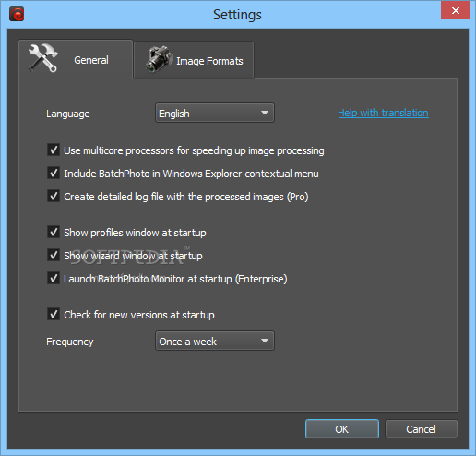Image resolution: width=476 pixels, height=456 pixels.
Task: Toggle multicore processors checkbox
Action: point(54,150)
